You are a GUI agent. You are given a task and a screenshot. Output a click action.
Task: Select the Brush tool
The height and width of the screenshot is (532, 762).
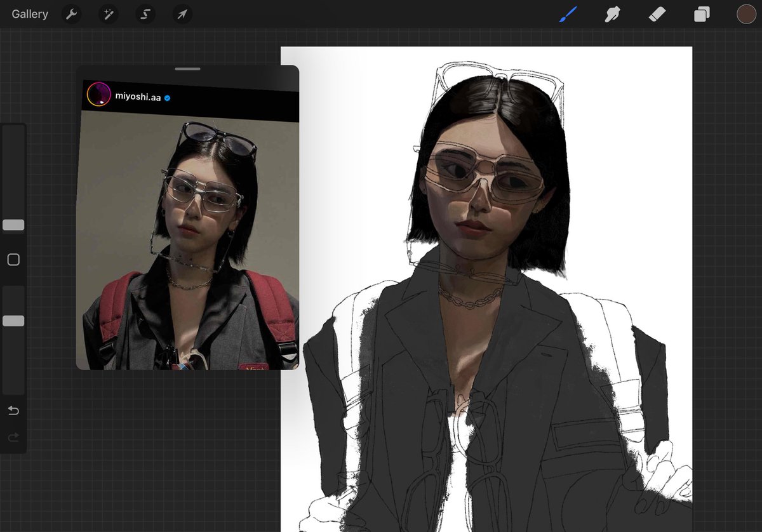[x=568, y=14]
